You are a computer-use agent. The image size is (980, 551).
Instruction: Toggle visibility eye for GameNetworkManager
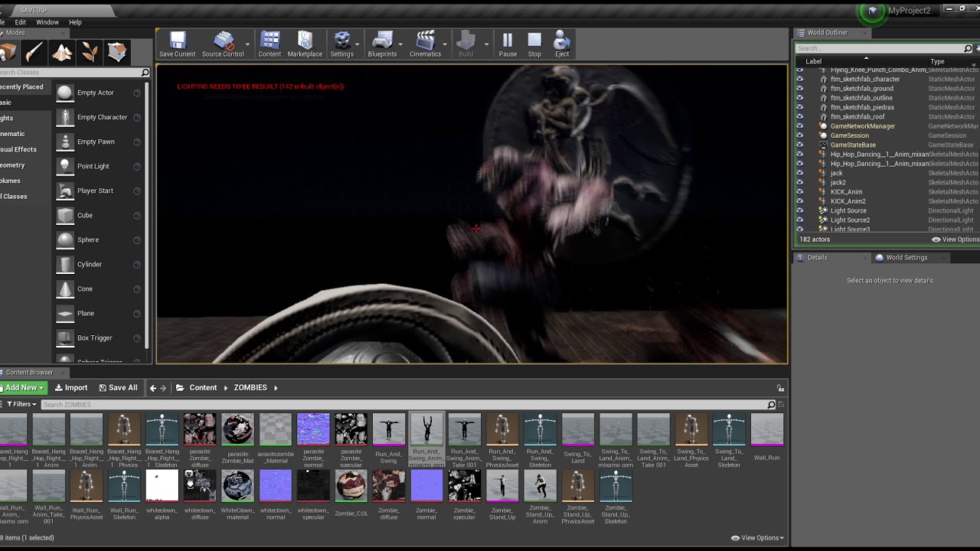pyautogui.click(x=800, y=126)
